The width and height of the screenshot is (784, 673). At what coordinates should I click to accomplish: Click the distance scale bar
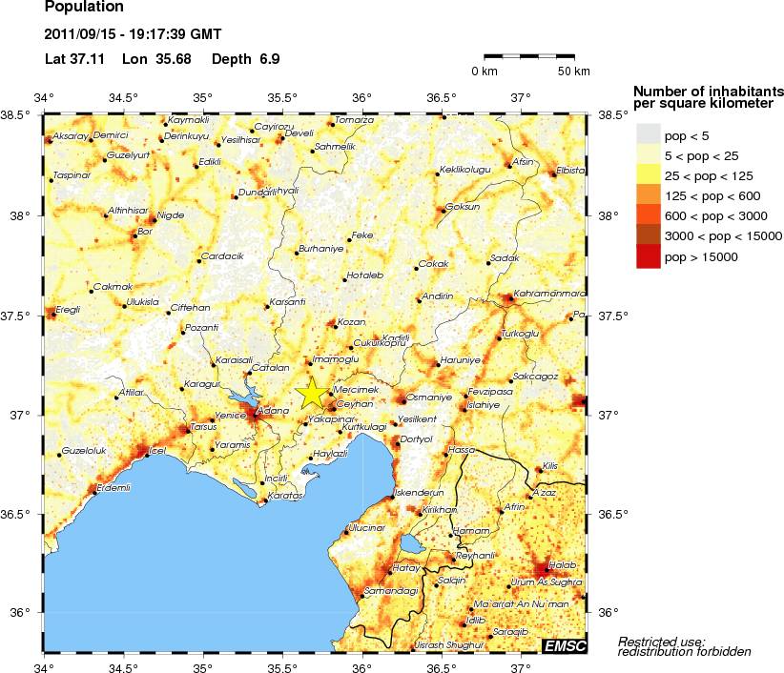click(x=532, y=58)
